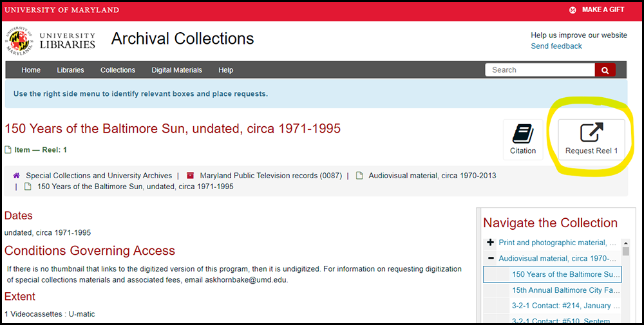Click the University of Maryland seal logo
644x325 pixels.
pyautogui.click(x=19, y=41)
